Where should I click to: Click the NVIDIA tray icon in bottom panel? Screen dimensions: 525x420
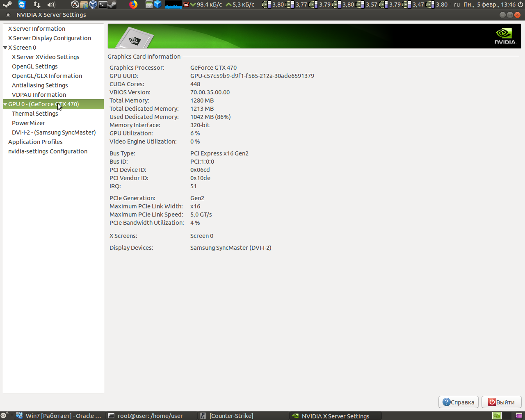point(497,415)
